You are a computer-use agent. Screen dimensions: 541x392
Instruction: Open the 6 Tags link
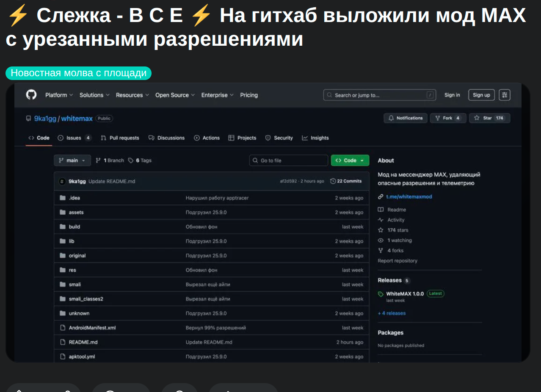tap(140, 160)
